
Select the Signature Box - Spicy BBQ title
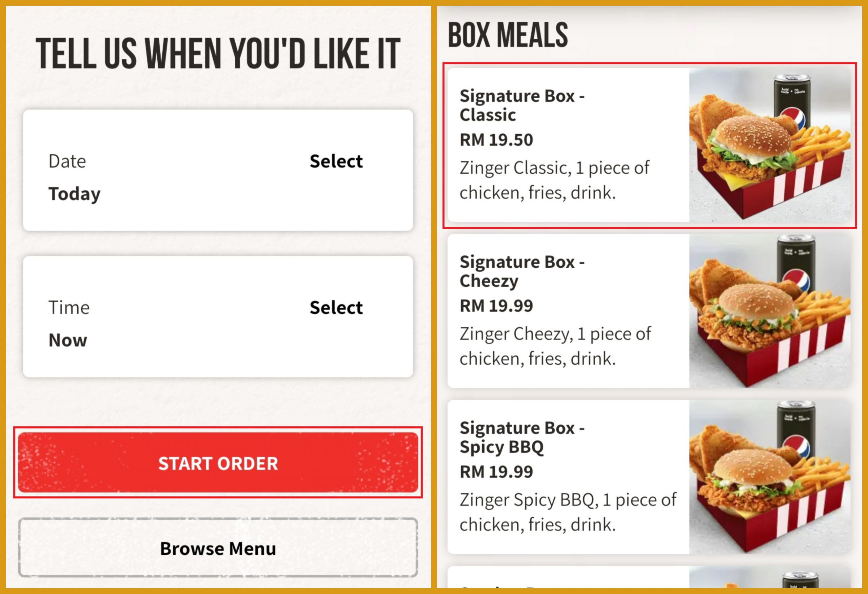coord(522,437)
